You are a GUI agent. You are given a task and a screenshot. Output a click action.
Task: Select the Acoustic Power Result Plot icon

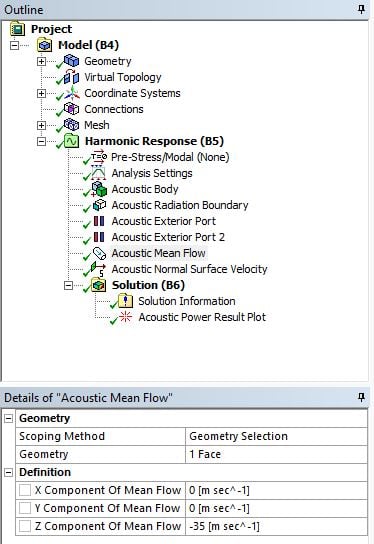126,317
